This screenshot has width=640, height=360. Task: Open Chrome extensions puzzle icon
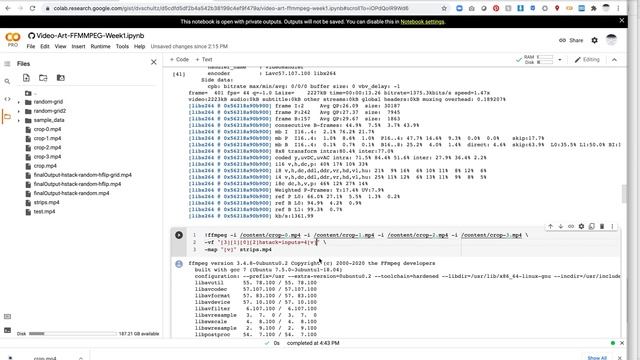tap(593, 8)
